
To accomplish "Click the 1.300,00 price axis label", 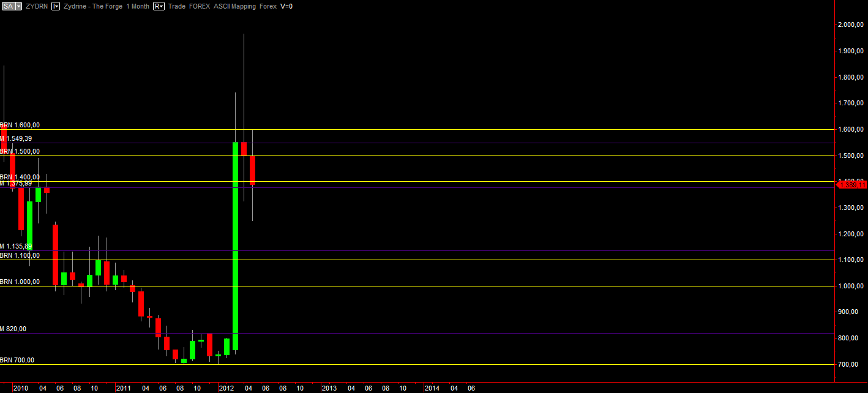I will tap(850, 208).
